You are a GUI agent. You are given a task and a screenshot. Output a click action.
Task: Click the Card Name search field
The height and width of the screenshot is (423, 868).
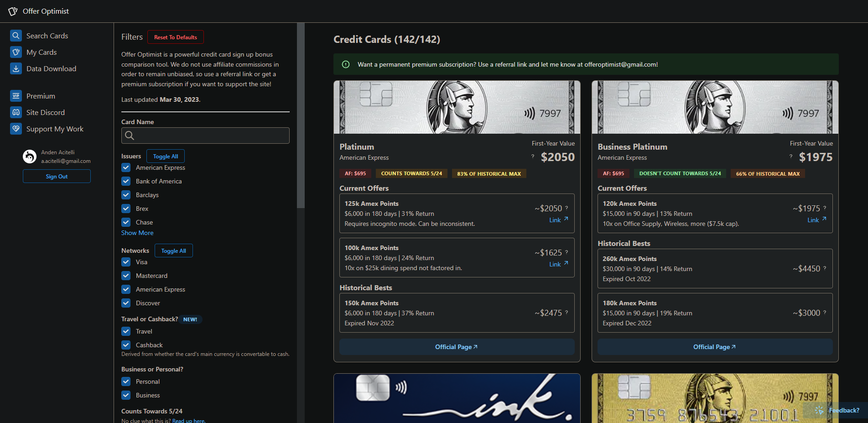(205, 136)
